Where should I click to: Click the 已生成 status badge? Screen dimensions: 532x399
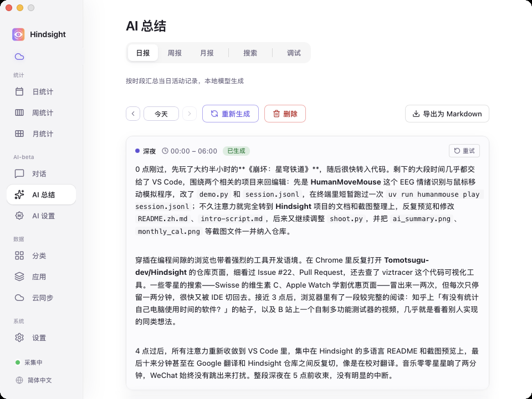[x=236, y=151]
